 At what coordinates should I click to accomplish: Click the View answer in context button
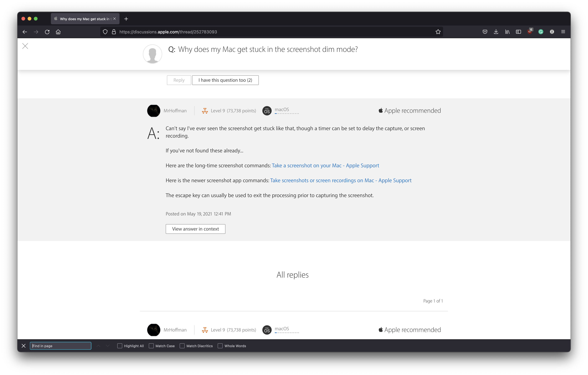click(x=195, y=229)
